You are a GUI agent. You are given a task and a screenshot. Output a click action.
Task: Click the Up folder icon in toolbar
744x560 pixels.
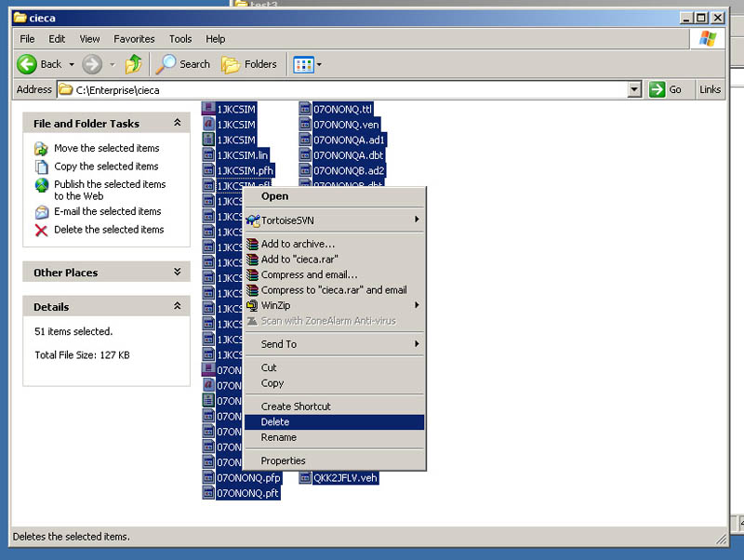point(134,64)
